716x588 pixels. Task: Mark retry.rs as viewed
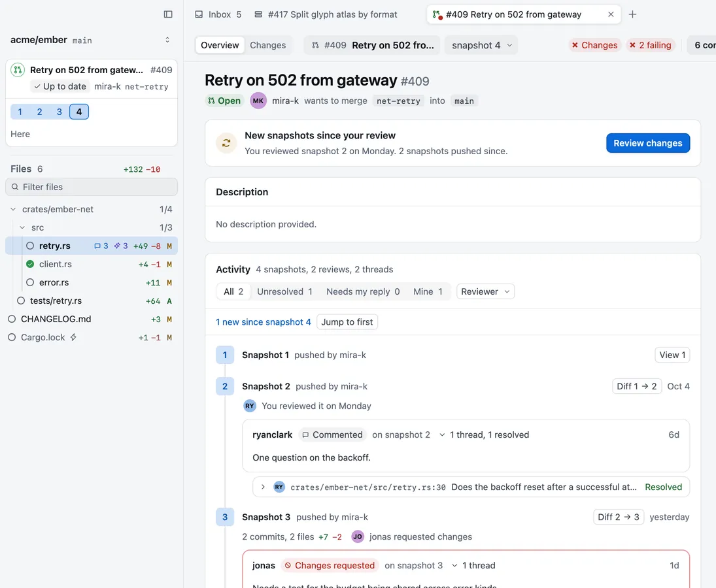pos(30,246)
